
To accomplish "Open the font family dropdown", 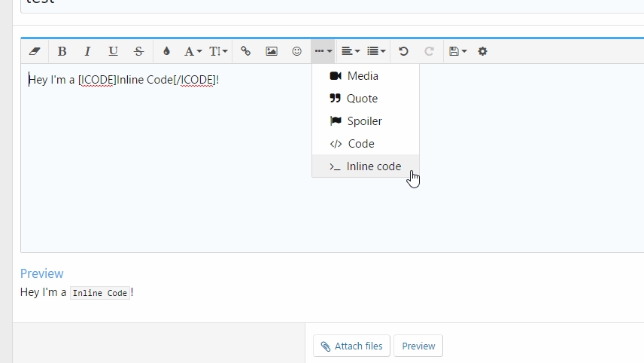I will [193, 51].
